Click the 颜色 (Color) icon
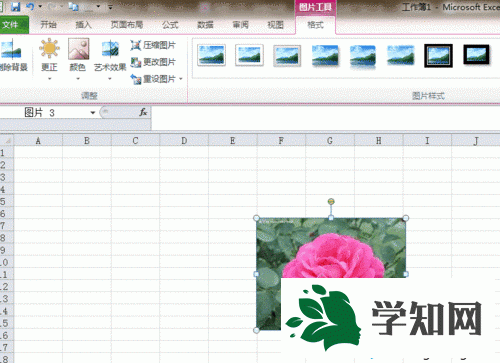 (x=79, y=49)
